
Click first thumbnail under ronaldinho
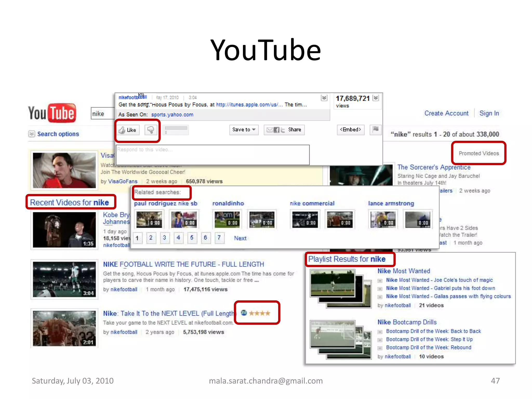click(227, 220)
